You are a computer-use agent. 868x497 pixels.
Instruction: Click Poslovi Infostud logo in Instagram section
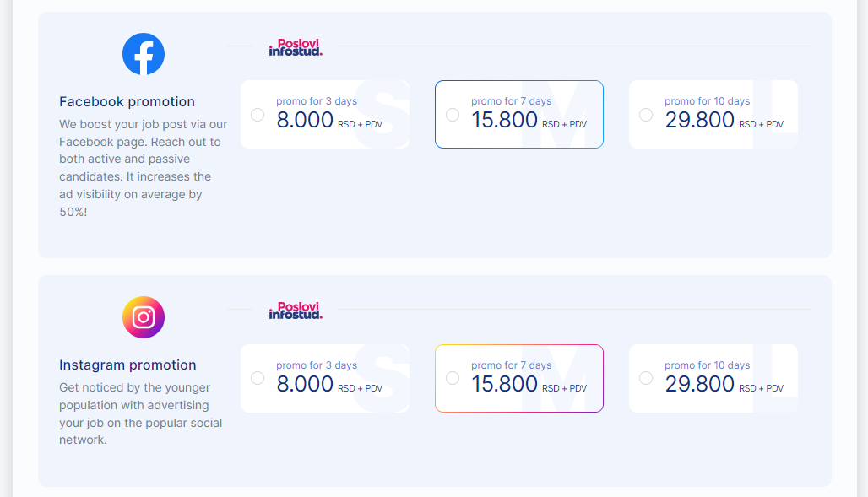coord(296,311)
